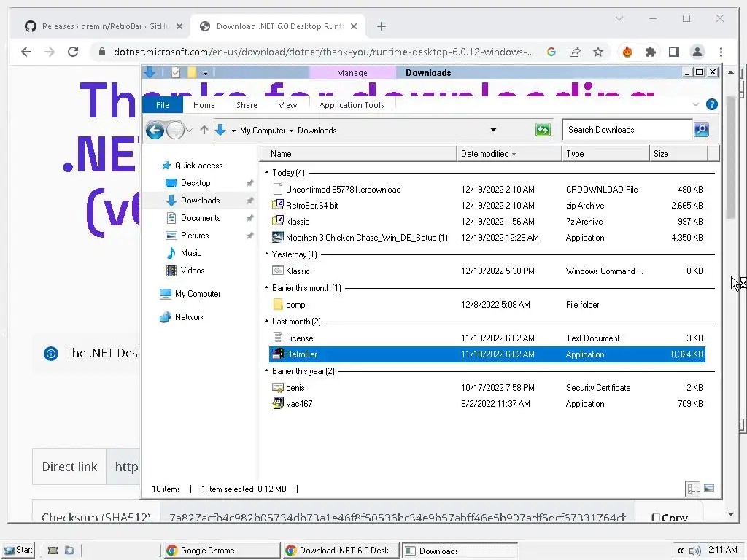Click the Explorer forward navigation arrow

(175, 130)
